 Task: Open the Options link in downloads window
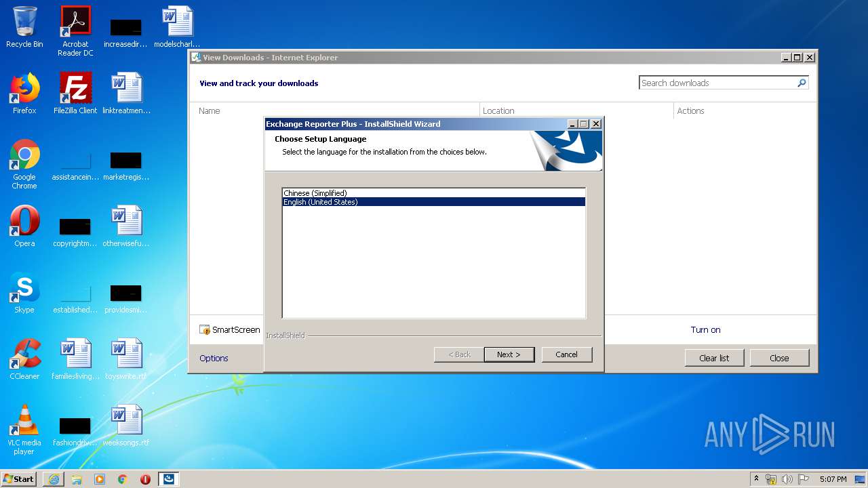click(x=214, y=358)
